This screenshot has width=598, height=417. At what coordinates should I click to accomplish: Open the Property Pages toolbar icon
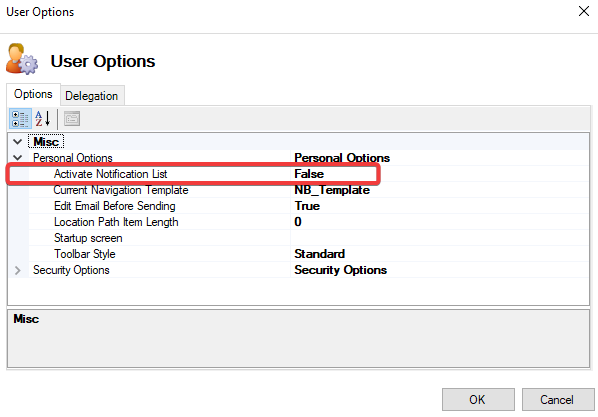click(72, 119)
